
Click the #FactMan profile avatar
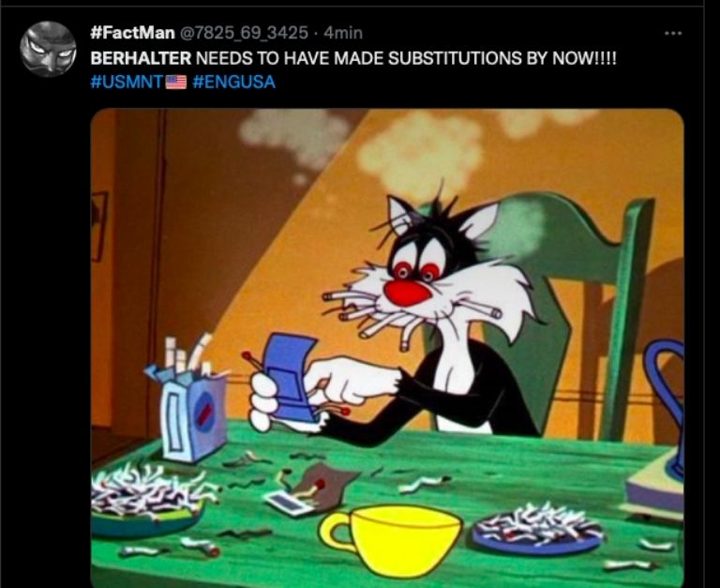[48, 49]
